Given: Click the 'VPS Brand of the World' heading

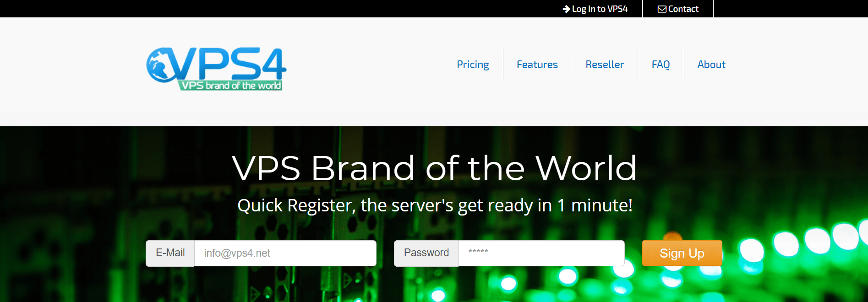Looking at the screenshot, I should [x=434, y=168].
